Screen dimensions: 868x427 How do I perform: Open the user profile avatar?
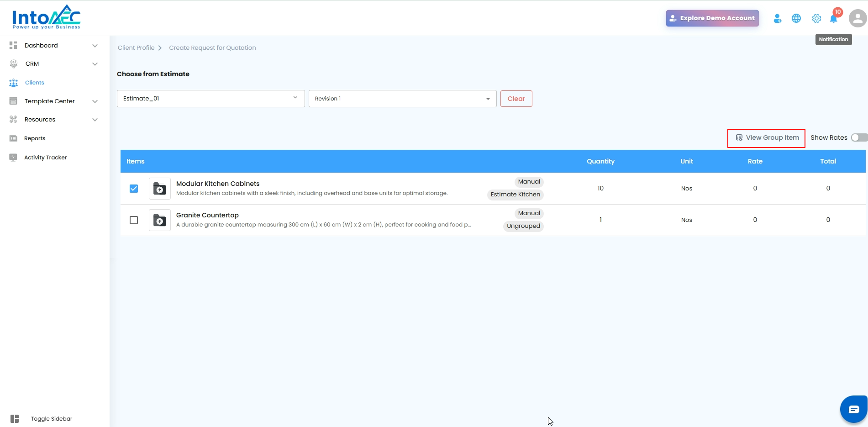pos(857,18)
